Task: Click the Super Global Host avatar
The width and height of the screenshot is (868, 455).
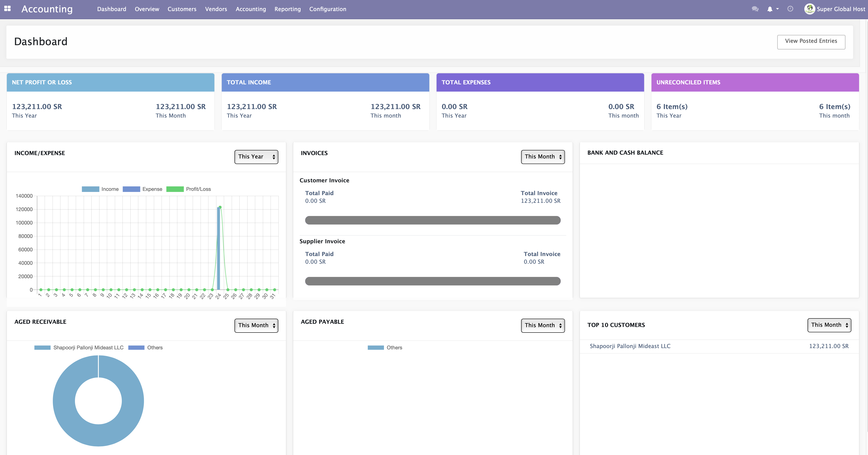Action: coord(809,9)
